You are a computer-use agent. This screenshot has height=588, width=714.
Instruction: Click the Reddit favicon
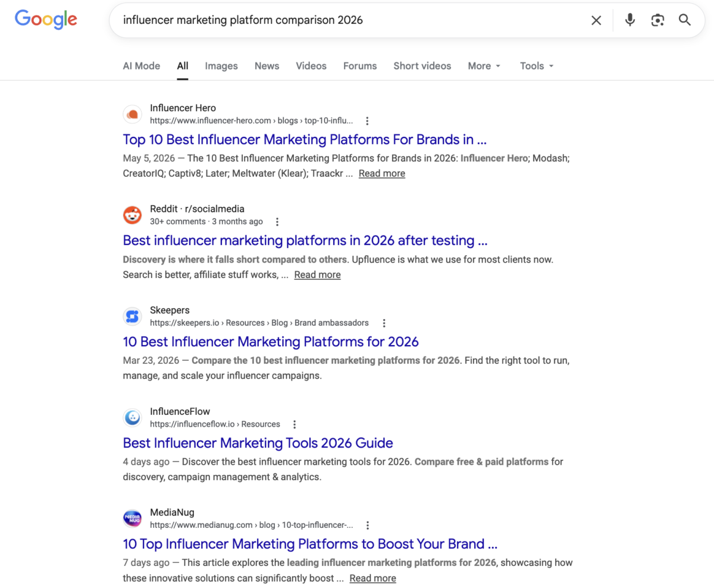click(133, 215)
